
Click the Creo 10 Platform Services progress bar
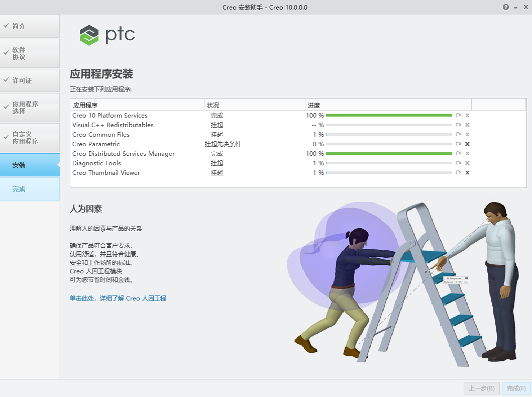[x=389, y=115]
